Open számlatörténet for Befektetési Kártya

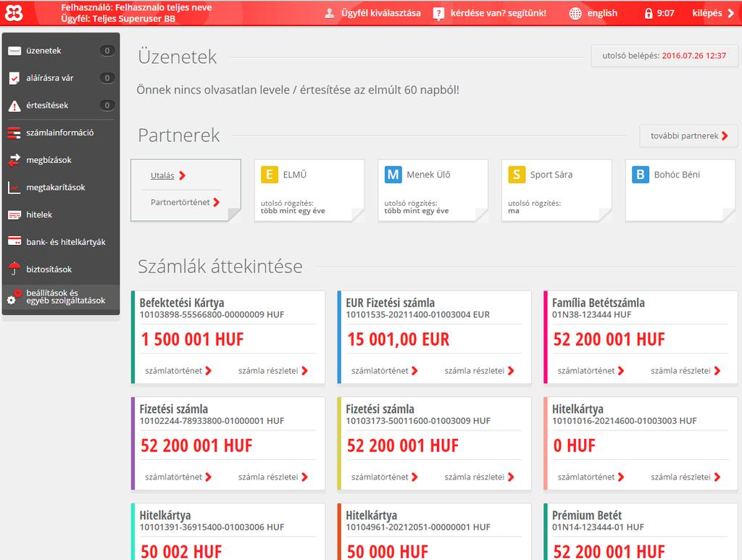tap(178, 371)
